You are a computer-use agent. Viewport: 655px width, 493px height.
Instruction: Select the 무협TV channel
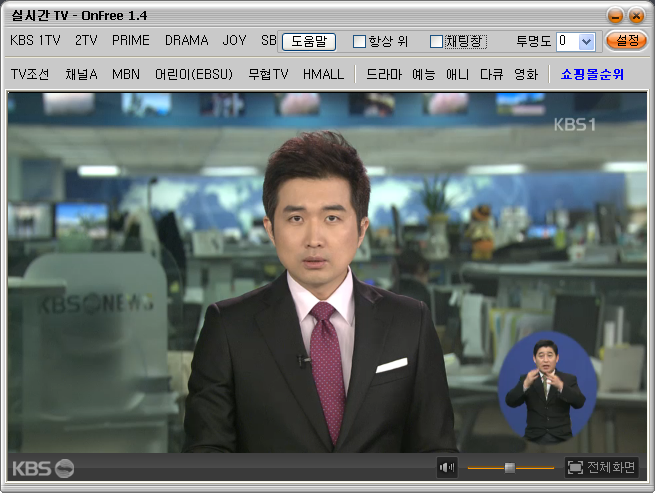click(x=268, y=74)
